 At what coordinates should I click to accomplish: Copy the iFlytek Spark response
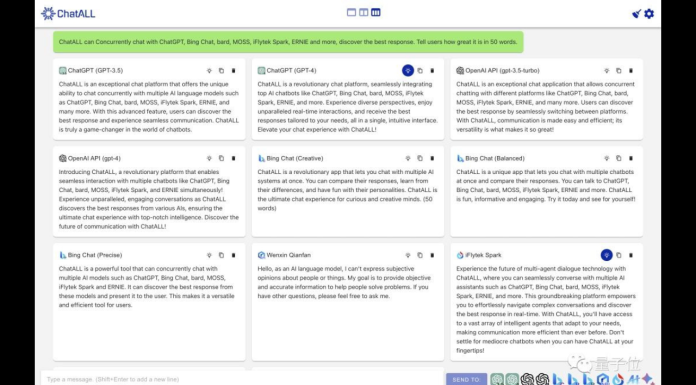coord(618,255)
